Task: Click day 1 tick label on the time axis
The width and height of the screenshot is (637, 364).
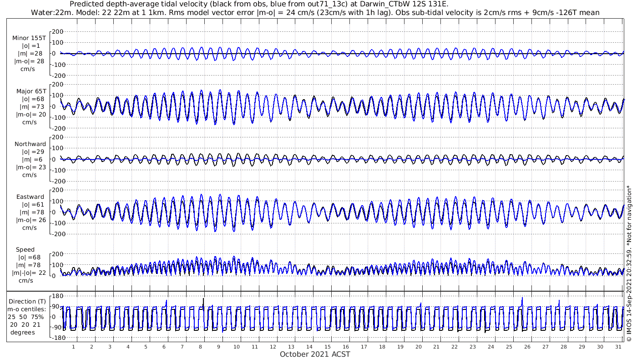Action: (x=73, y=347)
